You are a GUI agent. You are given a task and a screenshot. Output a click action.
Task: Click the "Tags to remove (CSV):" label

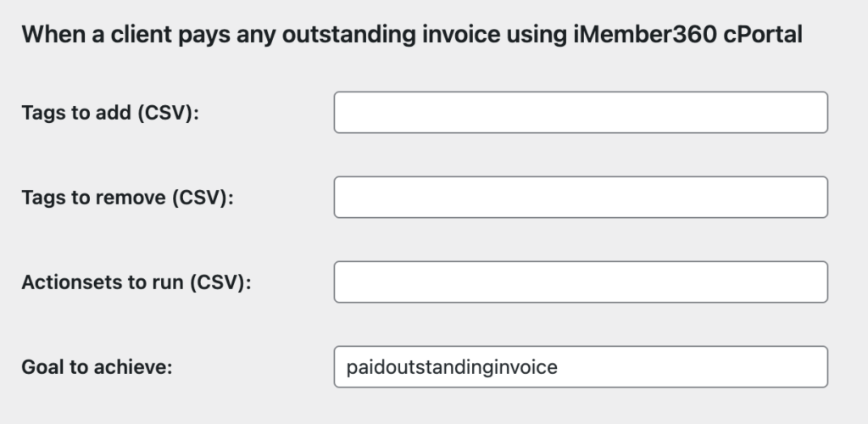127,198
